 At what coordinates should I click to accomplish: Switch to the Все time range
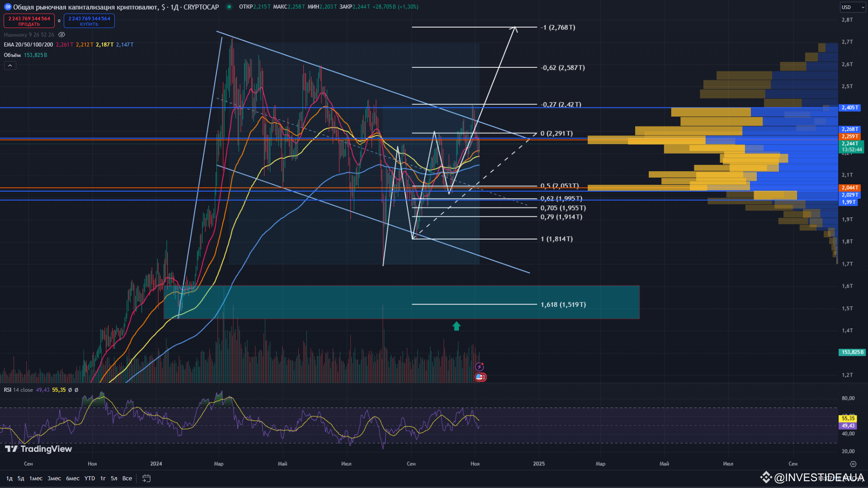(x=127, y=478)
